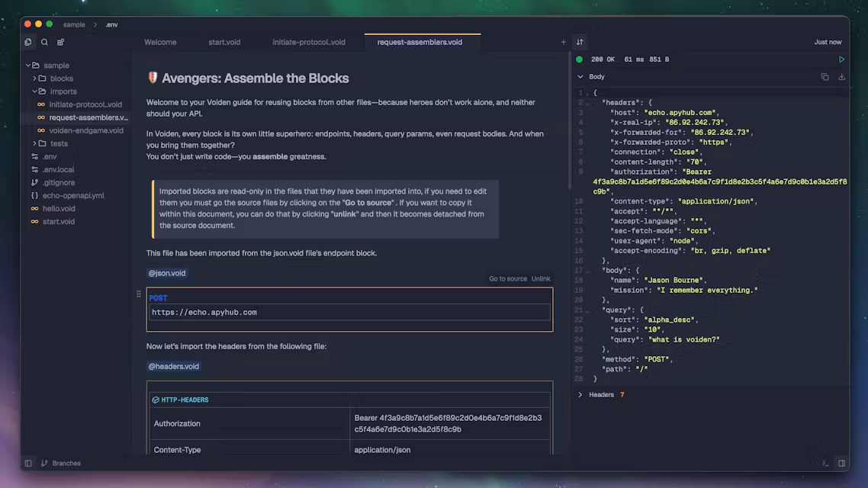Toggle the left sidebar panel in status bar
The width and height of the screenshot is (868, 488).
(28, 463)
